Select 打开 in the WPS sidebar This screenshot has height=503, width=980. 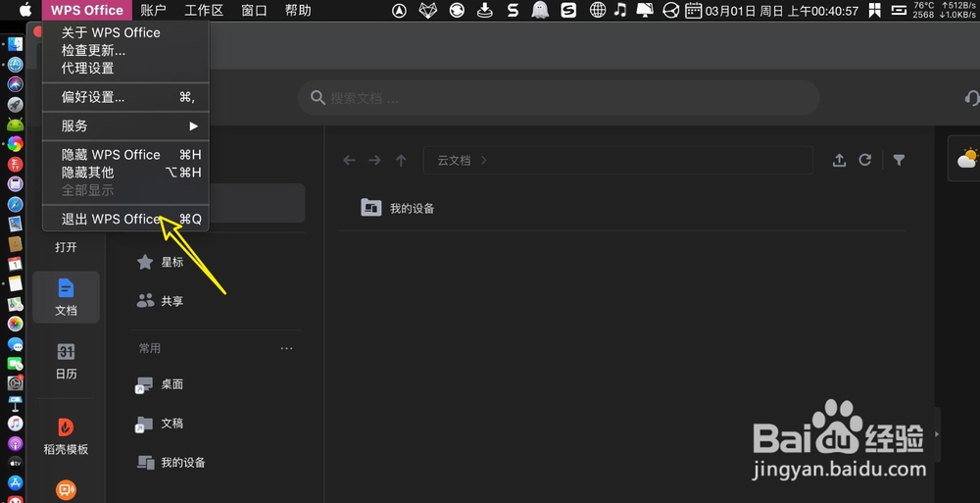pos(66,247)
